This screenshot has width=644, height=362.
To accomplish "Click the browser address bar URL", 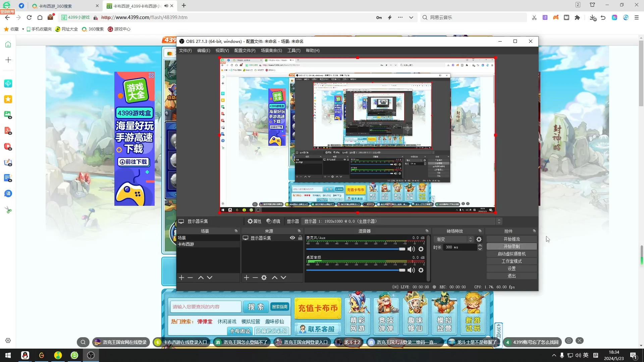I will pyautogui.click(x=144, y=17).
